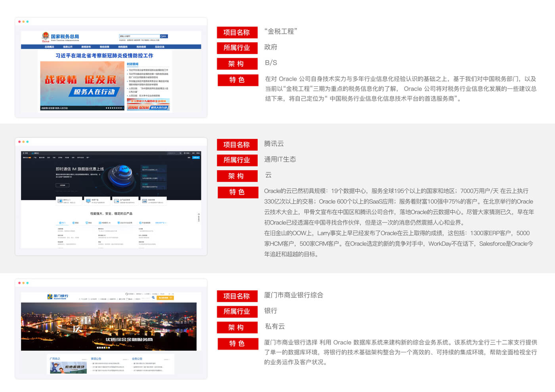Click the headset customer service icon

pos(127,294)
